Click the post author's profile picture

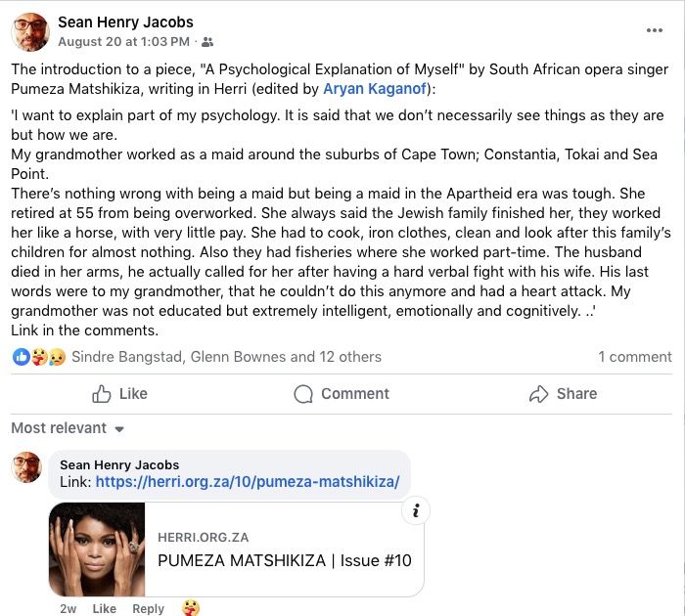pos(30,31)
